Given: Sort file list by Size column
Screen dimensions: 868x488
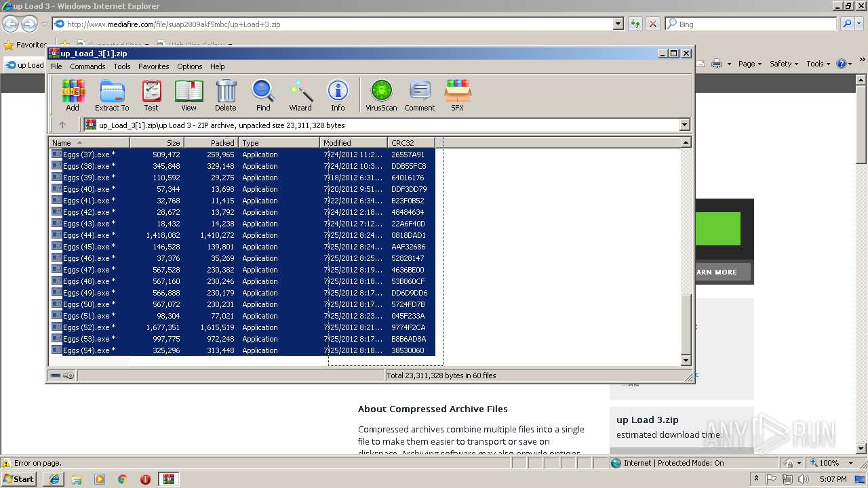Looking at the screenshot, I should [x=157, y=142].
